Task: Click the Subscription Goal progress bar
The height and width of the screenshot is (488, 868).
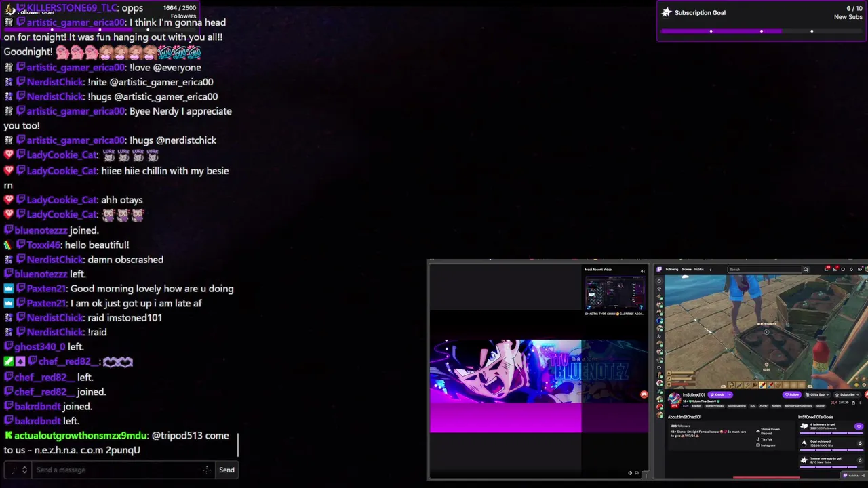Action: [x=761, y=31]
